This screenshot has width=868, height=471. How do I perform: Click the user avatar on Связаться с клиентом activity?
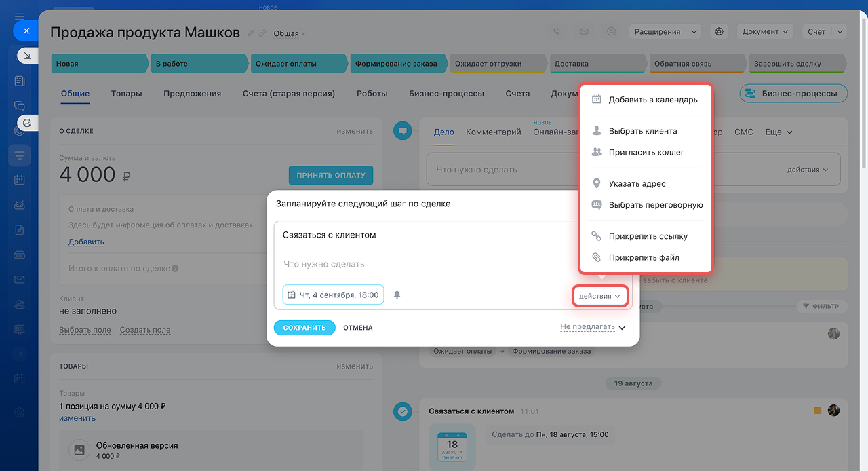click(834, 411)
